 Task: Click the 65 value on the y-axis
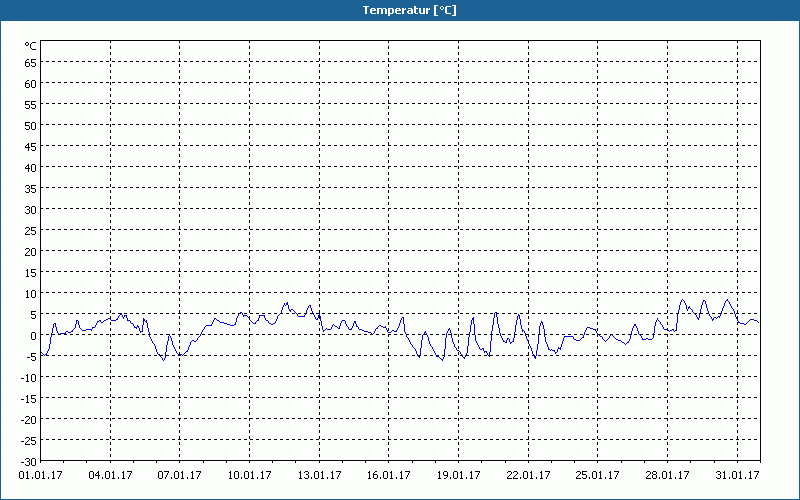coord(30,63)
